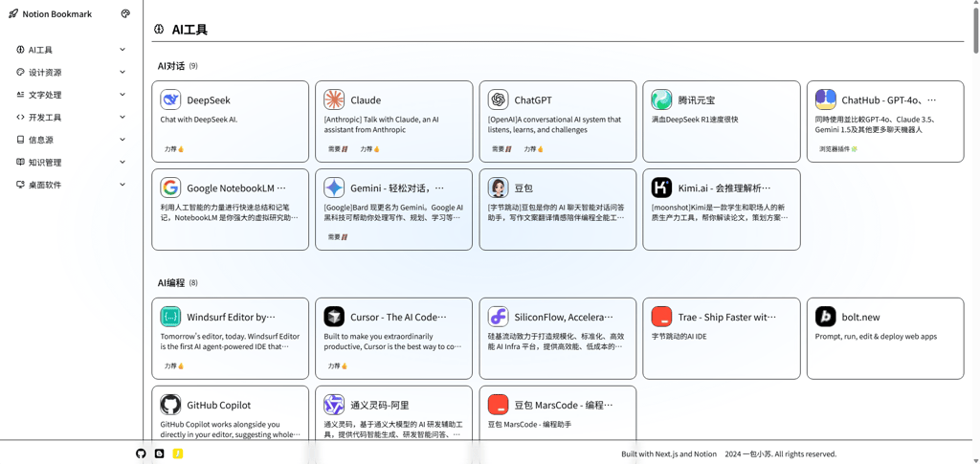Open the DeepSeek title link
The width and height of the screenshot is (980, 464).
pyautogui.click(x=208, y=99)
